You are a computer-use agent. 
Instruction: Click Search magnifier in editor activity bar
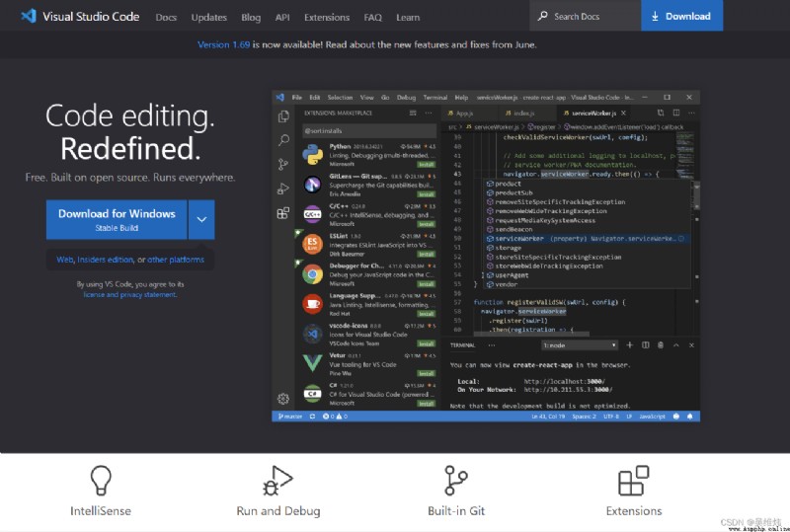pyautogui.click(x=283, y=140)
